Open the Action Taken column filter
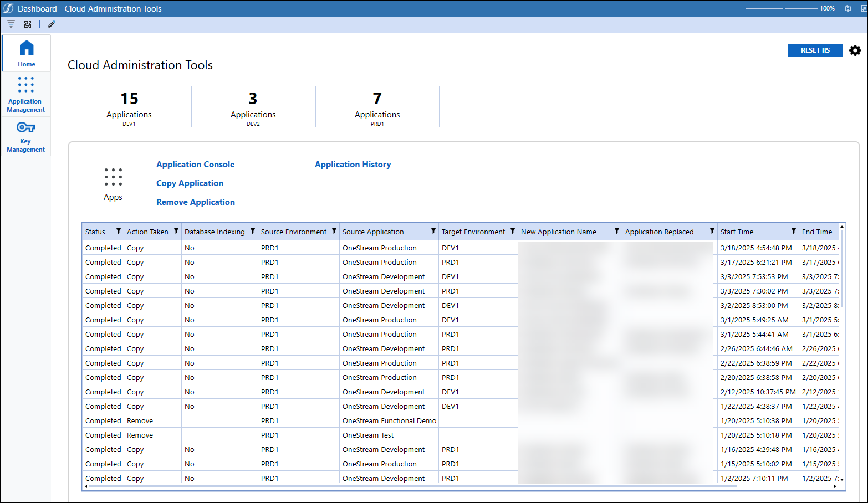Viewport: 868px width, 503px height. pos(176,232)
